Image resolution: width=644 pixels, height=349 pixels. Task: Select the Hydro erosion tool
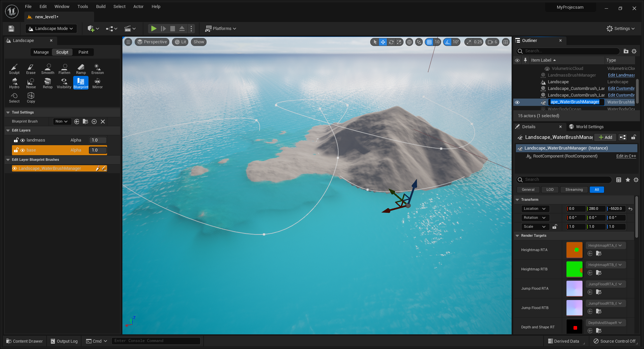[x=14, y=83]
